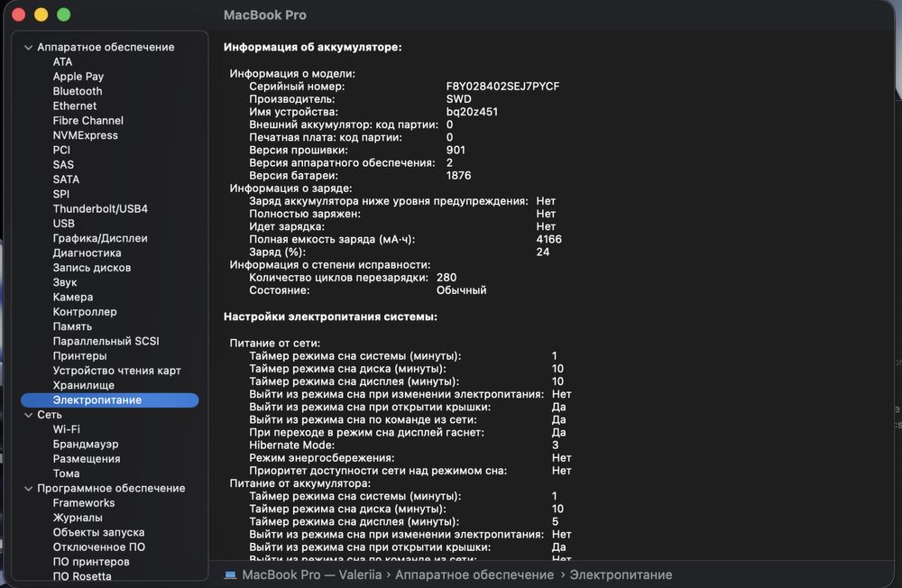The height and width of the screenshot is (588, 902).
Task: Collapse the Сеть section chevron
Action: [28, 415]
